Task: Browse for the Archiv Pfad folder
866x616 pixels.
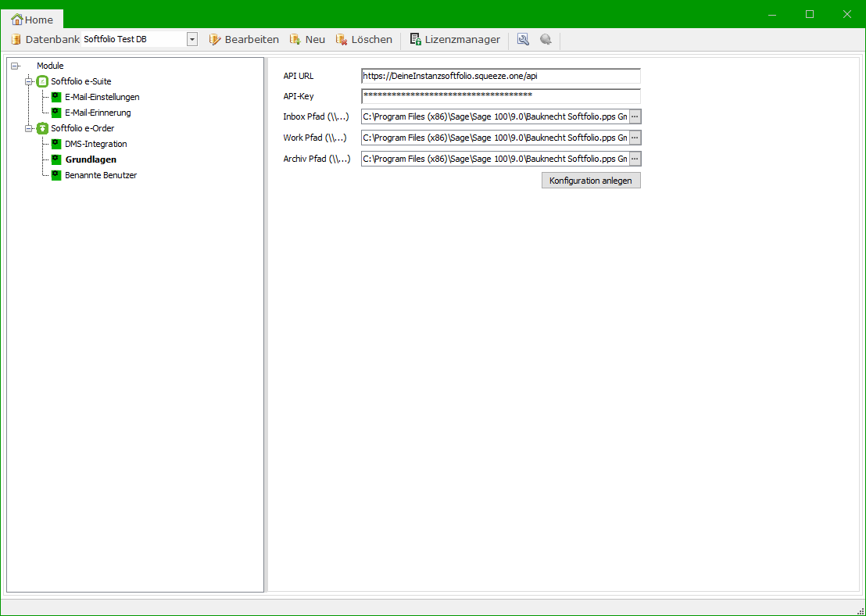Action: (635, 159)
